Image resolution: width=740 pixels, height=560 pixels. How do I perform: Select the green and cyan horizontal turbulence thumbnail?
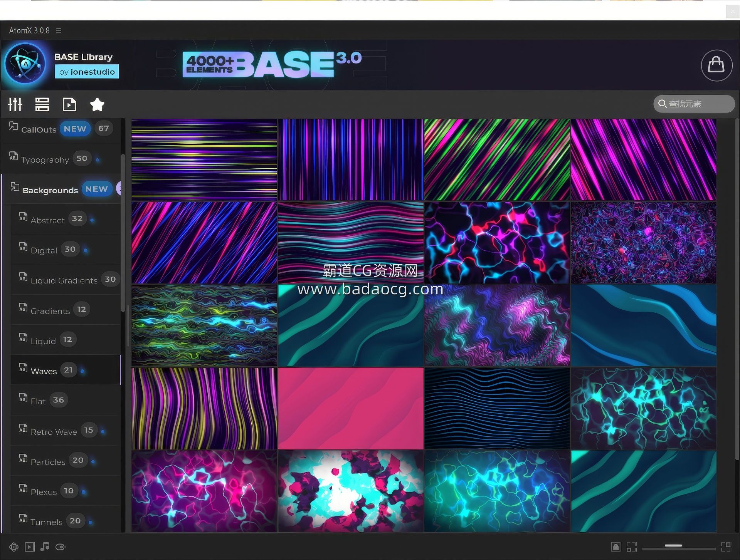[204, 325]
